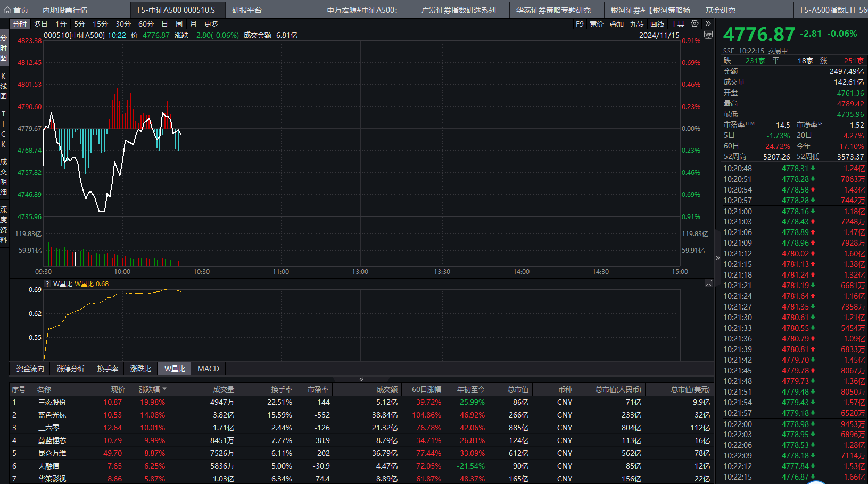Image resolution: width=868 pixels, height=484 pixels.
Task: Toggle the 叠加 overlay feature
Action: coord(616,23)
